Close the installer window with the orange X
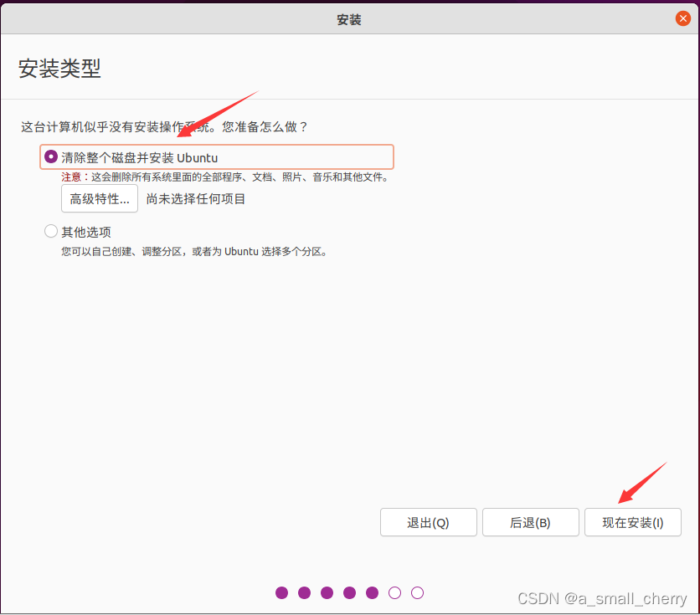This screenshot has height=615, width=700. click(x=682, y=18)
